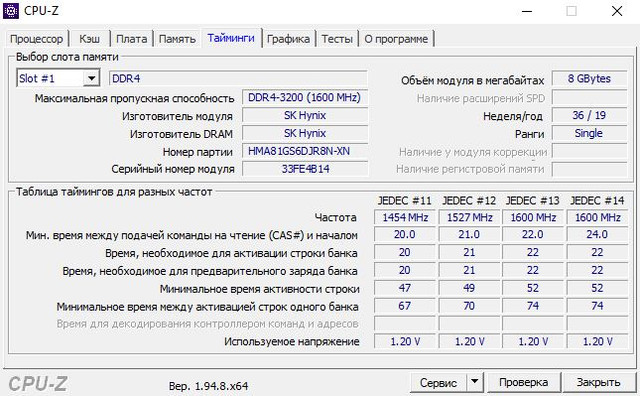This screenshot has width=640, height=396.
Task: Open the Процессор tab
Action: (x=37, y=39)
